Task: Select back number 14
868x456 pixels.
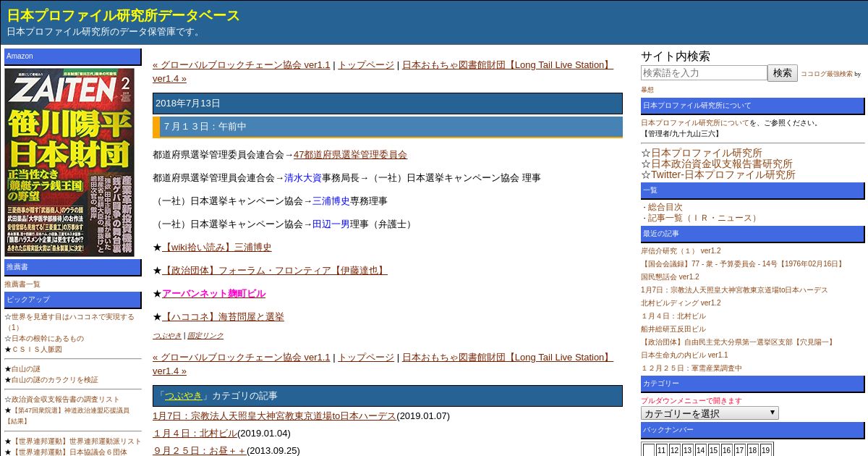Action: 700,450
